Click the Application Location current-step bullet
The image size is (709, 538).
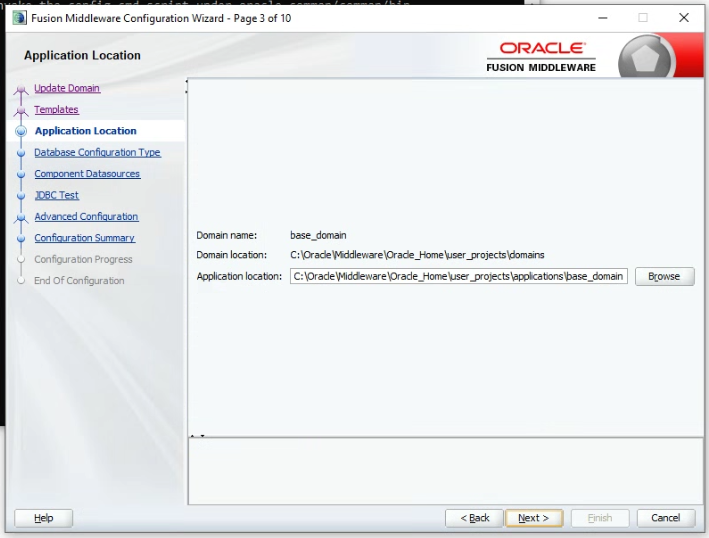(x=21, y=131)
